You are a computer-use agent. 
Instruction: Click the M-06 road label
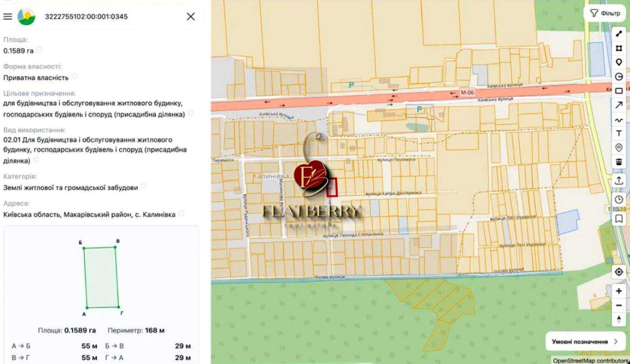coord(467,93)
